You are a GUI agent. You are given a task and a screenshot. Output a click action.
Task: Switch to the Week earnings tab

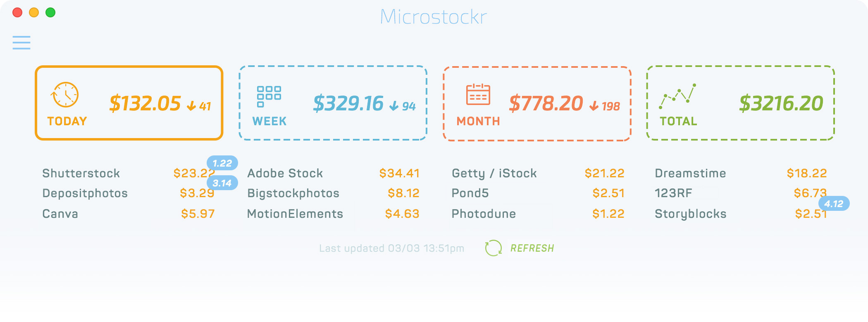click(x=333, y=103)
